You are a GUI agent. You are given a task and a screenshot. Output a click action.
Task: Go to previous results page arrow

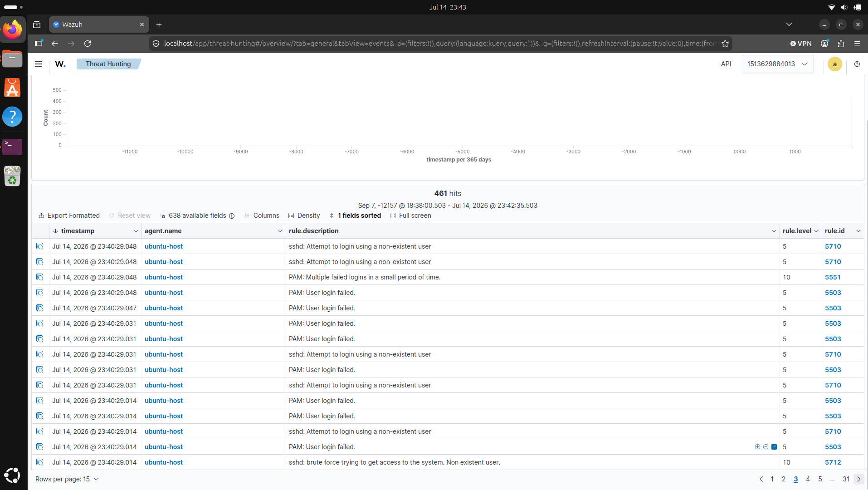click(761, 479)
